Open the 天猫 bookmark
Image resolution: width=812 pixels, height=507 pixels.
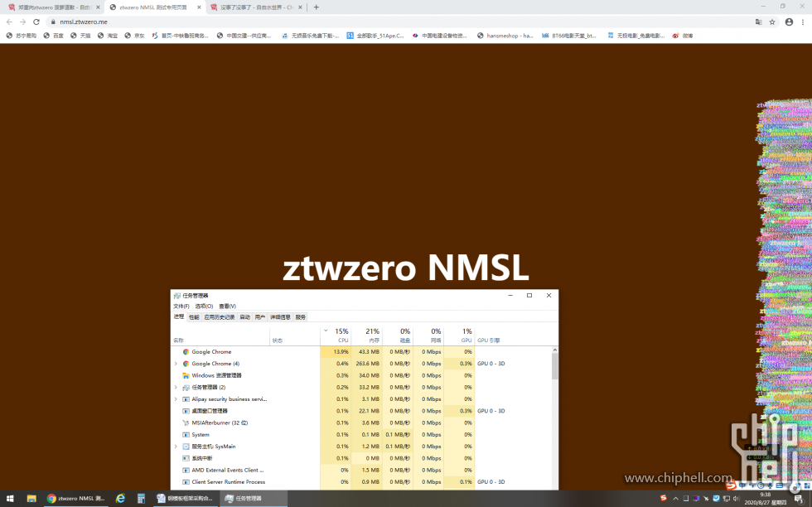pos(81,36)
